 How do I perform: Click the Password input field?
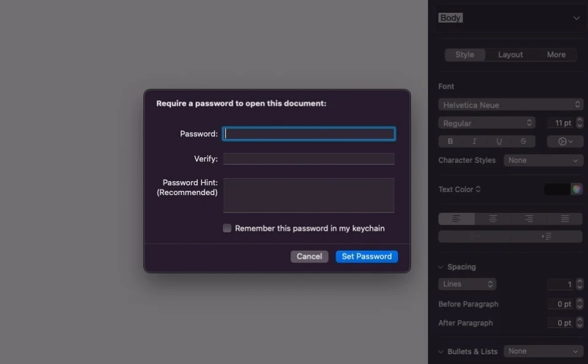[x=309, y=134]
